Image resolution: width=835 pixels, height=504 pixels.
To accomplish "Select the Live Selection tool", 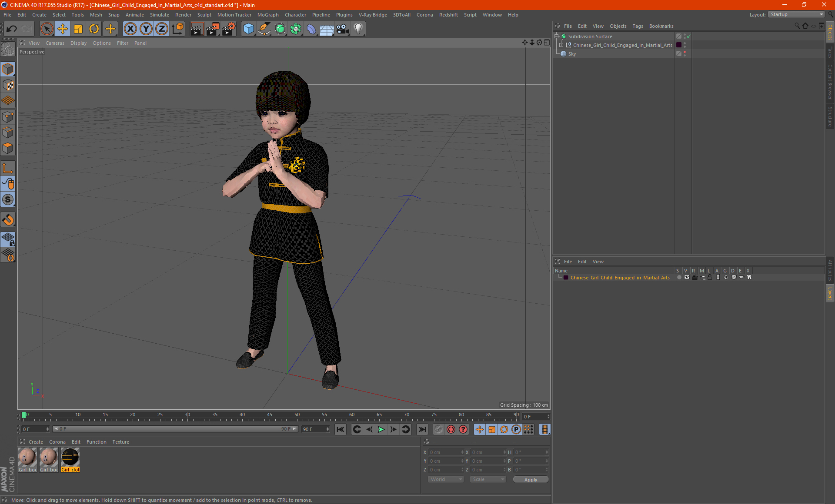I will (x=47, y=29).
